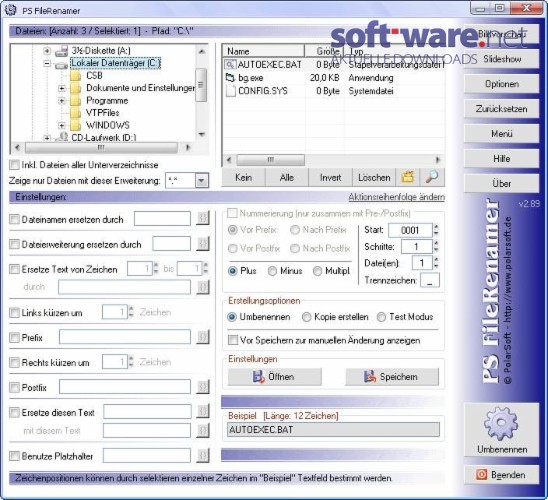Increase the Schritte stepper value
The width and height of the screenshot is (548, 500).
[x=436, y=243]
